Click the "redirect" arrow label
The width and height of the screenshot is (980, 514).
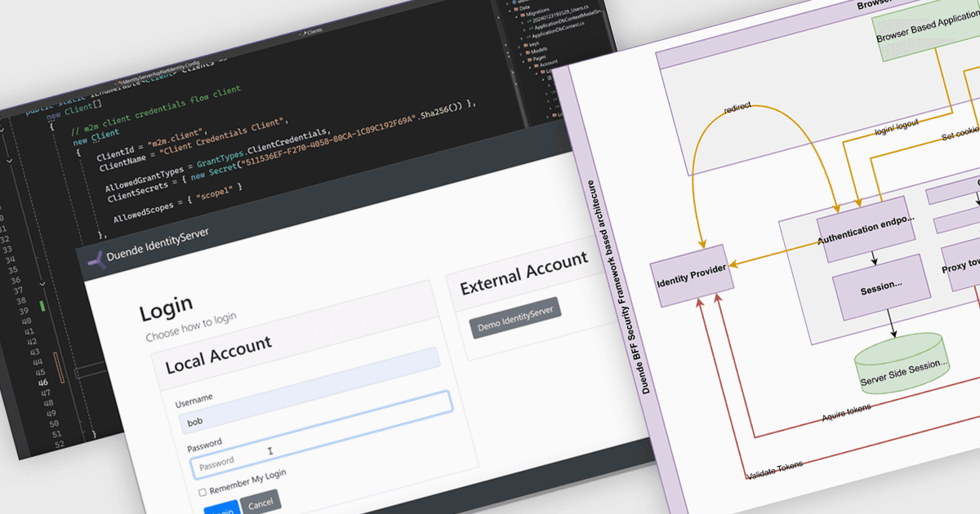pos(737,107)
